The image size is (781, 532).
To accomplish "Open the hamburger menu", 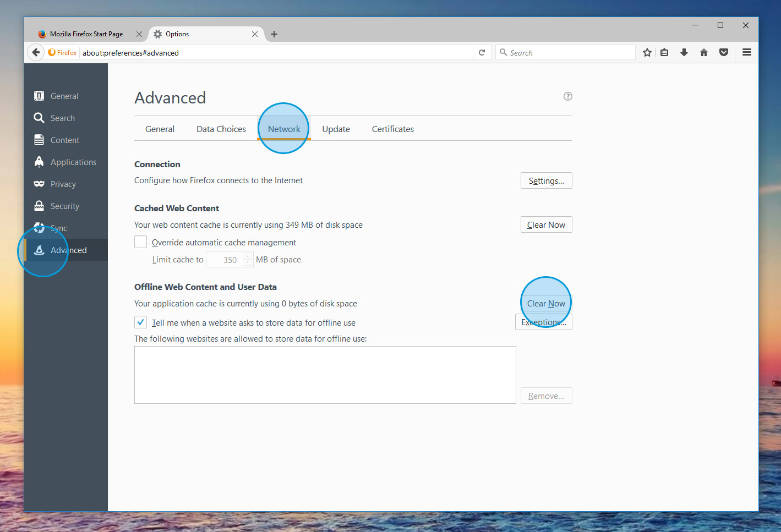I will 747,53.
